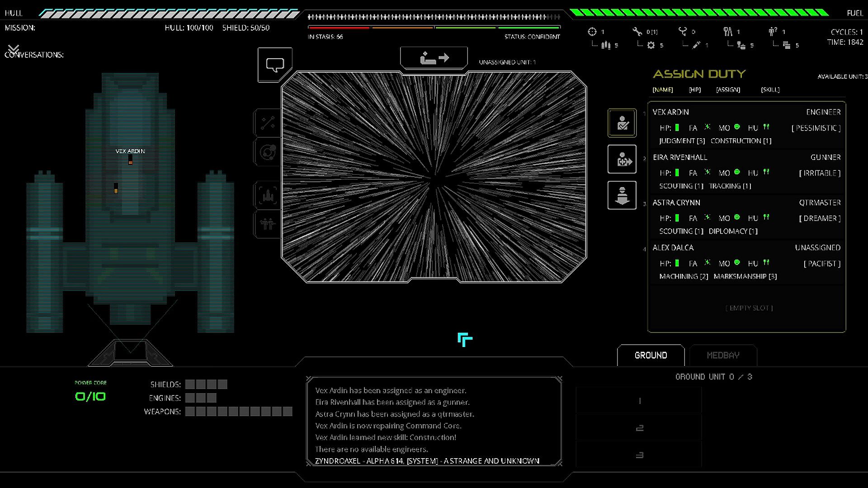Switch to the MEDBAY tab
This screenshot has width=868, height=488.
pos(722,356)
